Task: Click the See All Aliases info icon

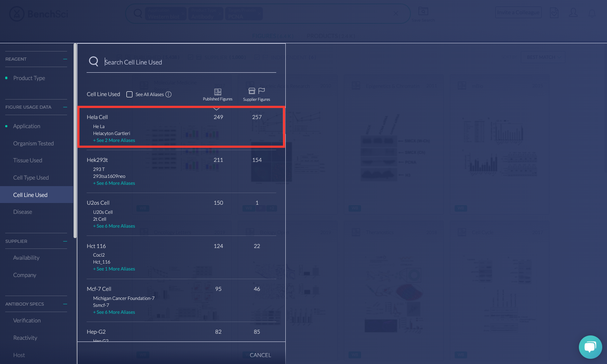Action: click(168, 94)
